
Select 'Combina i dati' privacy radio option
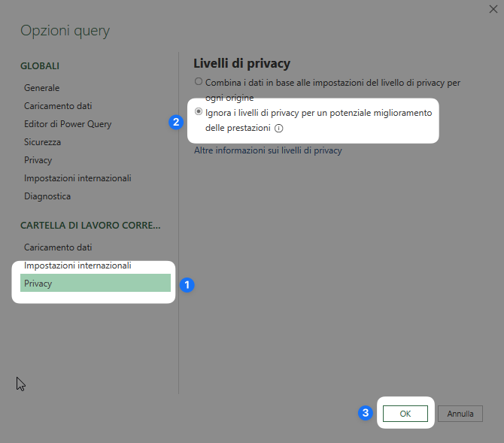pos(199,81)
